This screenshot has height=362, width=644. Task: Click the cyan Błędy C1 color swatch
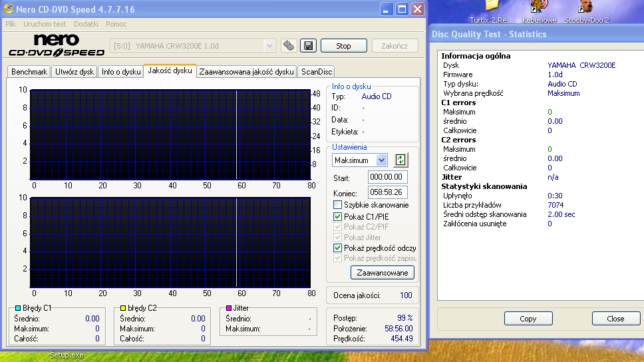(x=17, y=309)
